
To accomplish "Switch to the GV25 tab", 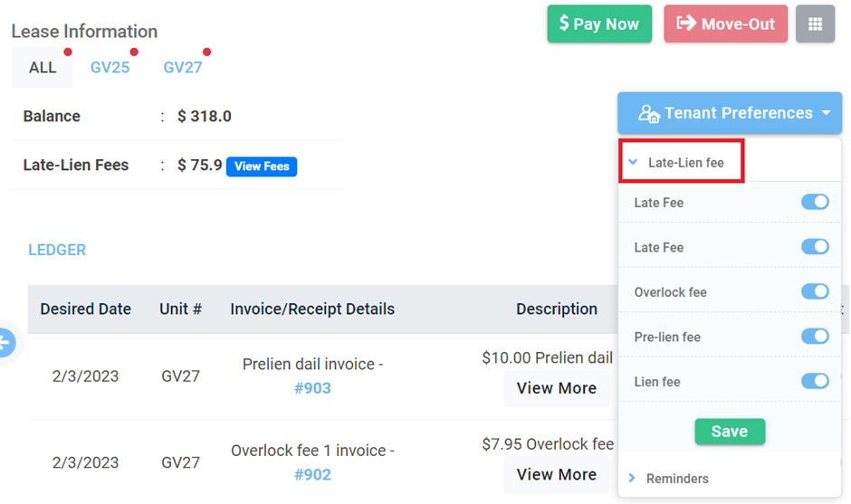I will 110,67.
